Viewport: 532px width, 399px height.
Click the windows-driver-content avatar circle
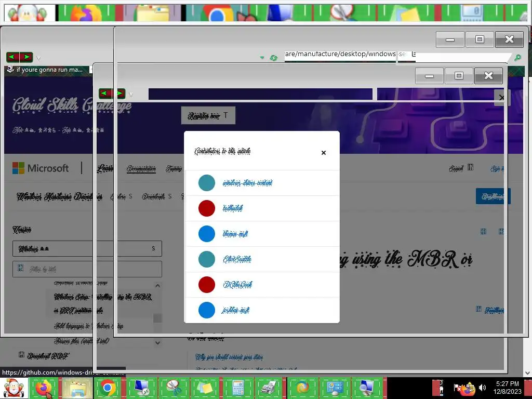click(x=207, y=183)
